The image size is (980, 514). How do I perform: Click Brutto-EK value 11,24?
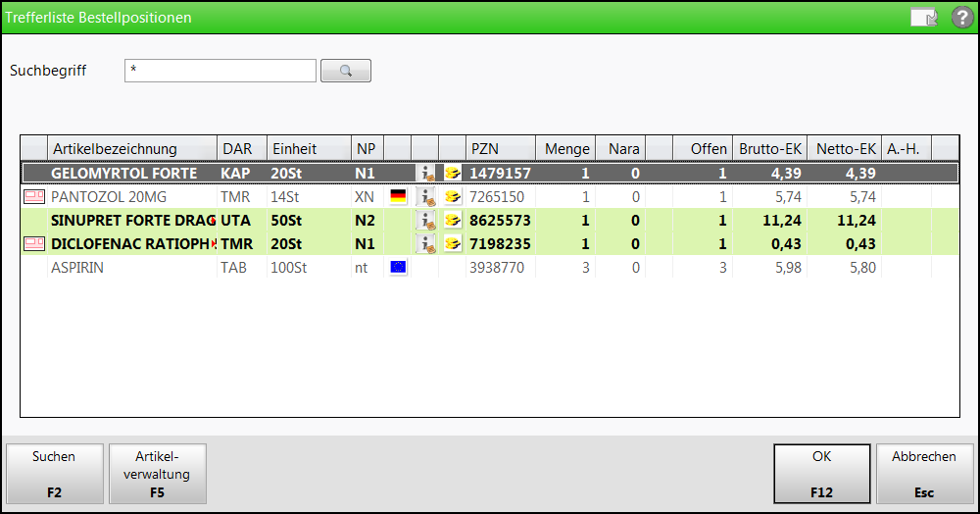(x=782, y=221)
